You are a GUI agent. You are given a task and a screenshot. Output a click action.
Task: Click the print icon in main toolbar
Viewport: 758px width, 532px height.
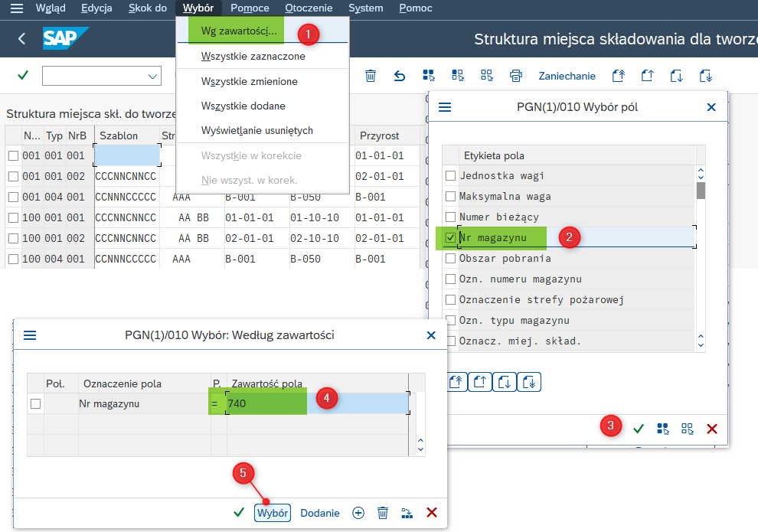pyautogui.click(x=516, y=76)
